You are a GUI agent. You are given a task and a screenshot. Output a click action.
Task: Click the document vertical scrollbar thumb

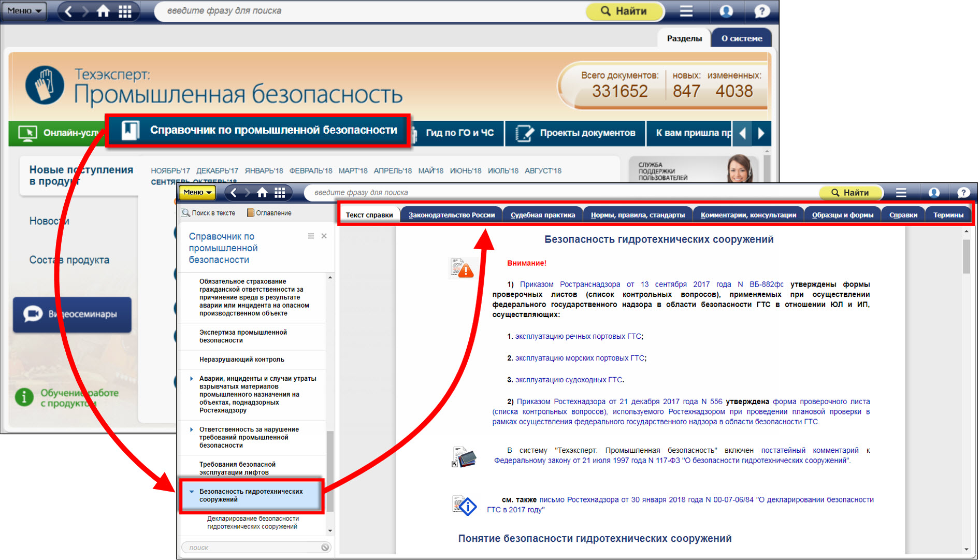click(x=966, y=256)
